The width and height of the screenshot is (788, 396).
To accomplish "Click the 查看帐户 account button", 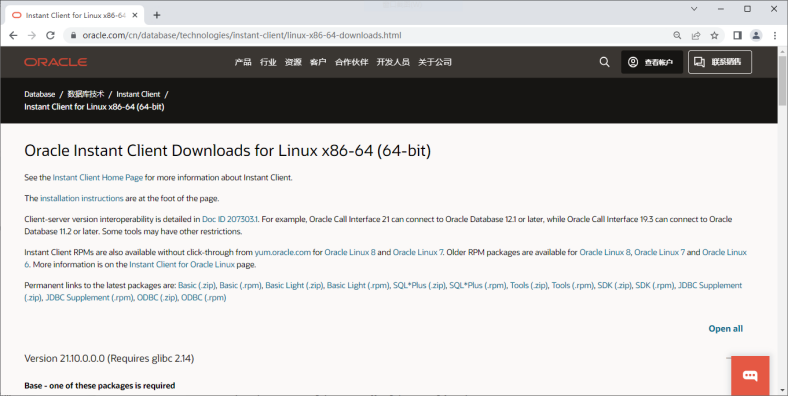I will pyautogui.click(x=652, y=62).
